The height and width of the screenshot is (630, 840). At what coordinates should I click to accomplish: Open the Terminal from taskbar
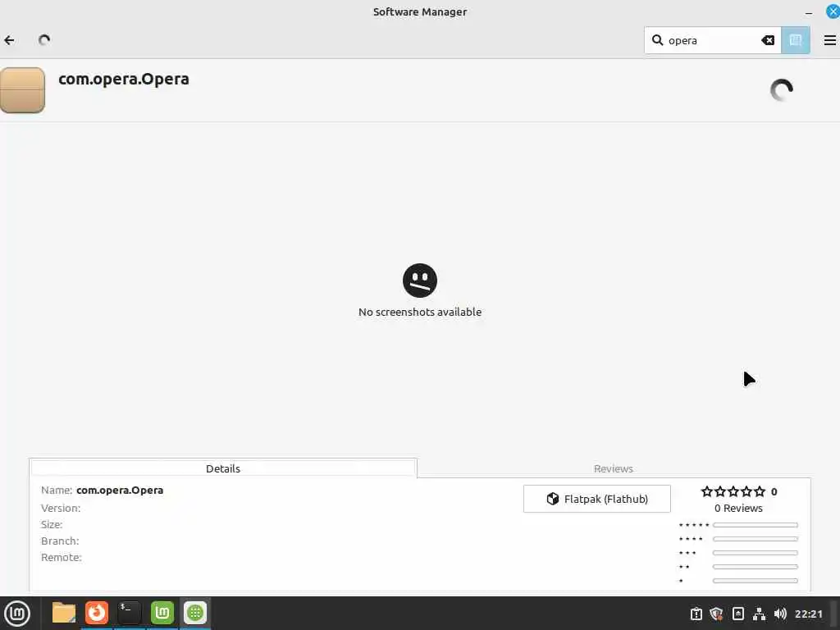click(129, 613)
